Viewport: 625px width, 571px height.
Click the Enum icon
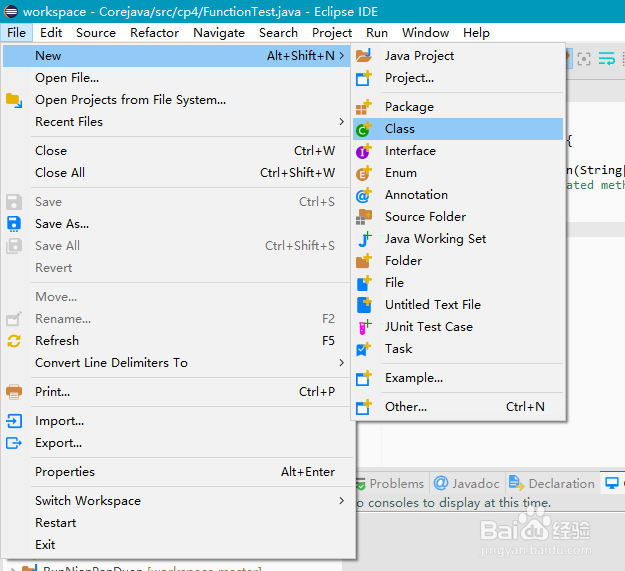pos(364,173)
